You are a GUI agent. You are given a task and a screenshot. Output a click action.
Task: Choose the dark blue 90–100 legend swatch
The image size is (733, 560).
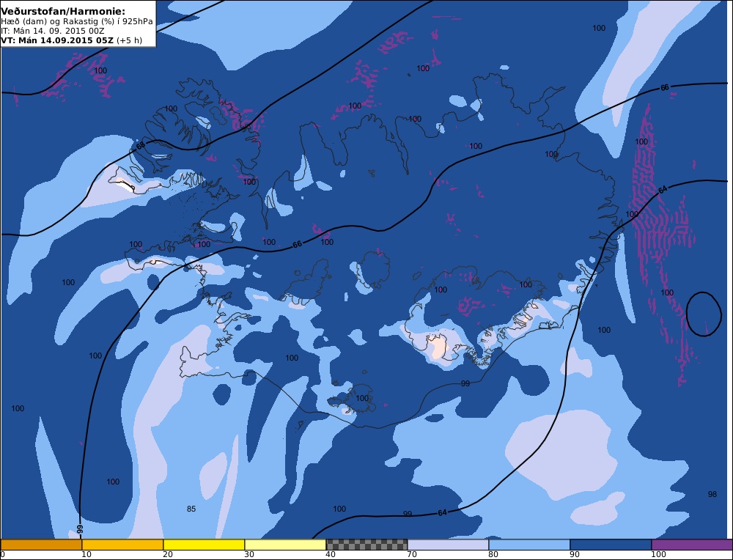[x=611, y=545]
